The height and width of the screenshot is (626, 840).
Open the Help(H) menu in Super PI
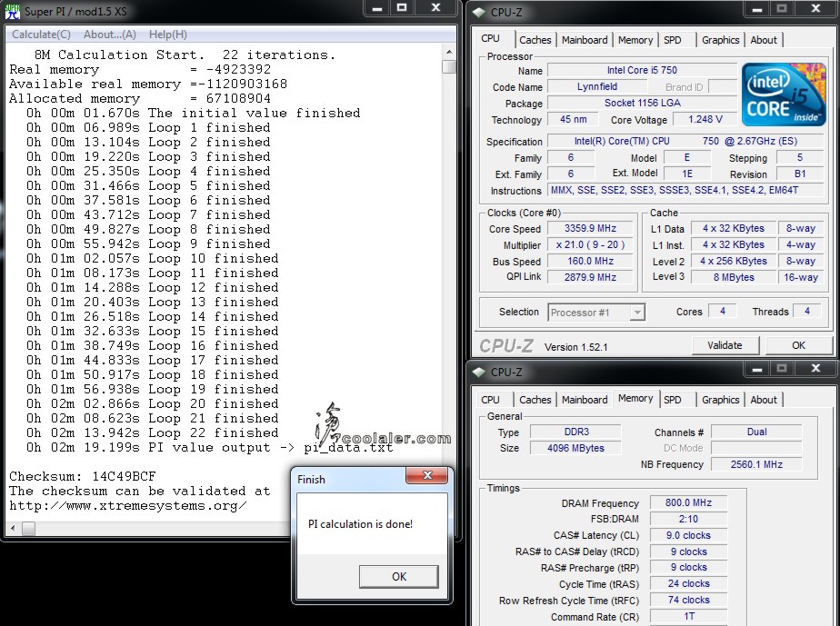[x=167, y=35]
